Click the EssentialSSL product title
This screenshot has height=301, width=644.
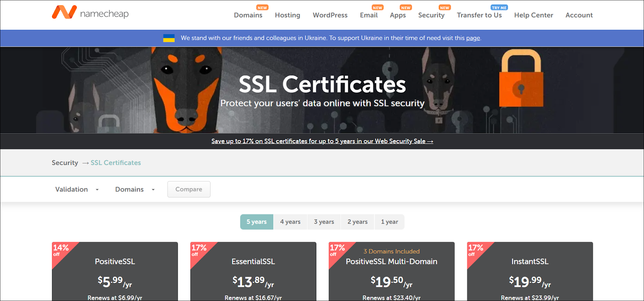tap(253, 262)
